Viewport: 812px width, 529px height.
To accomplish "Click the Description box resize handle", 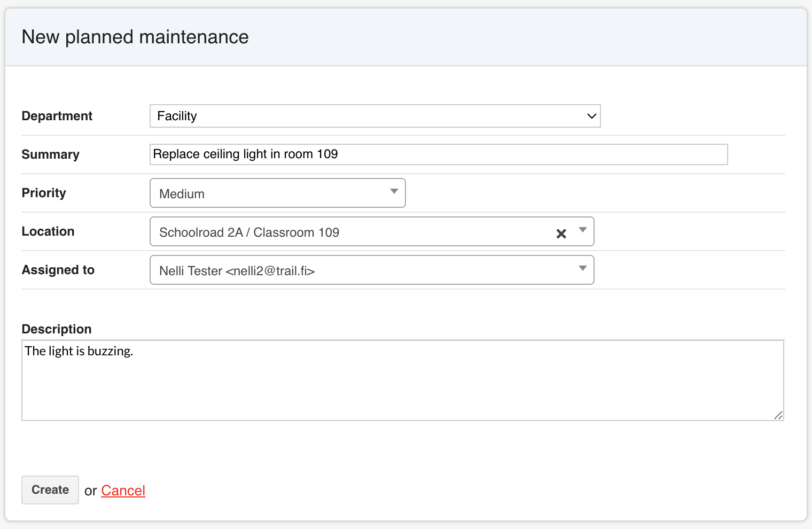I will coord(778,415).
